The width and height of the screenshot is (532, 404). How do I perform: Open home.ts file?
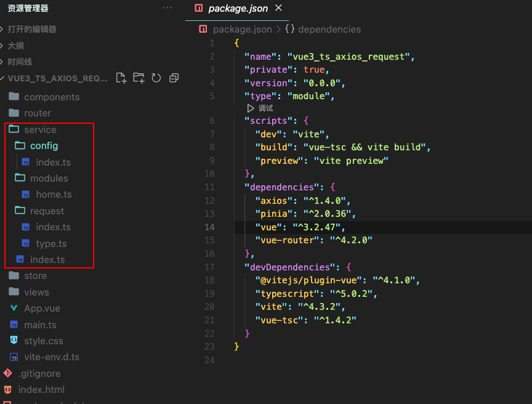pos(54,195)
